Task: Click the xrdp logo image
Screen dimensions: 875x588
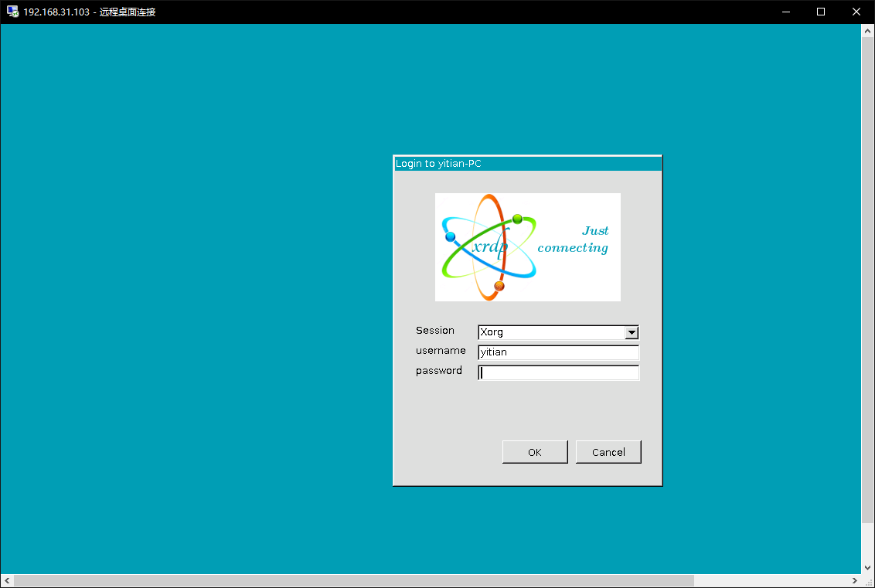Action: coord(528,247)
